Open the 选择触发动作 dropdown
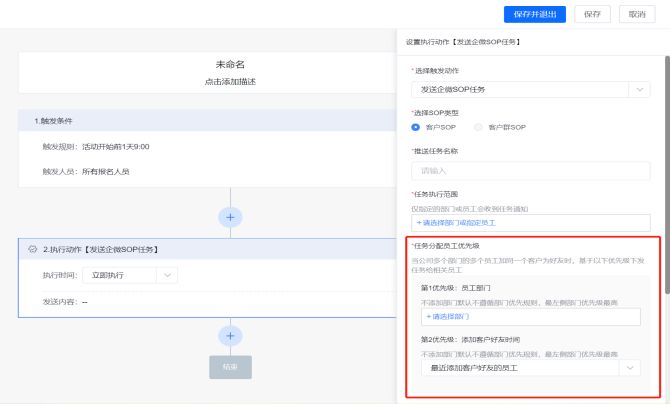The width and height of the screenshot is (670, 404). tap(530, 89)
